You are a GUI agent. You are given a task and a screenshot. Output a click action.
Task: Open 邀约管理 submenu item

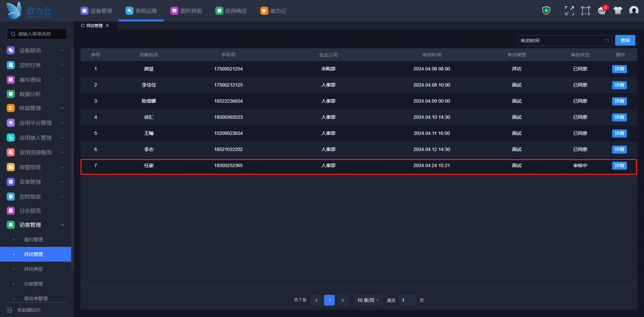[x=34, y=240]
